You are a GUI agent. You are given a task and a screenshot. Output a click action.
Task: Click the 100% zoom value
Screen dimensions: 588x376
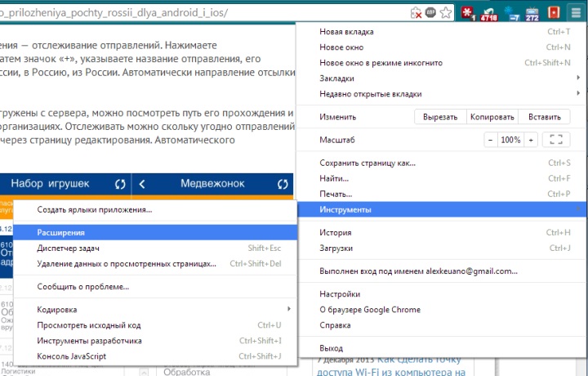510,140
